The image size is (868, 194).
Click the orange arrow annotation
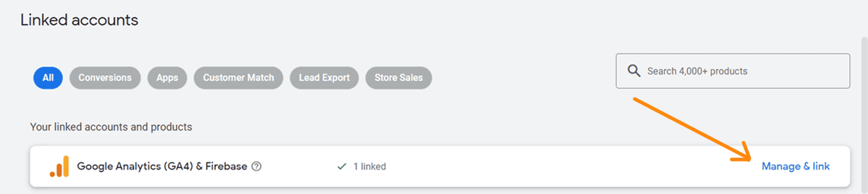[692, 129]
